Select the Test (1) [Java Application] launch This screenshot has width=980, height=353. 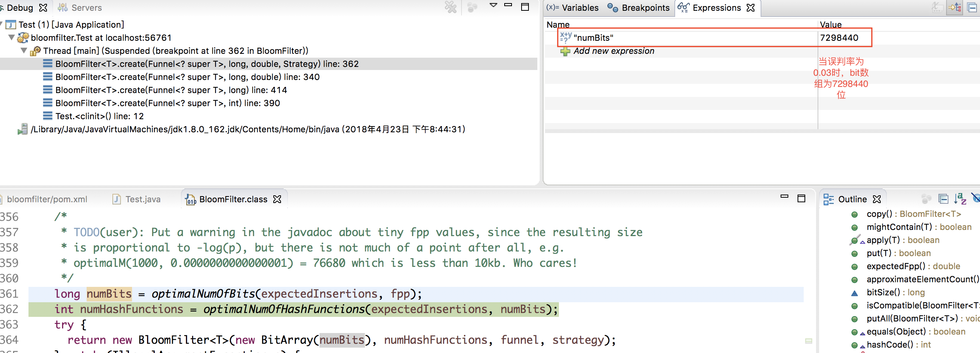coord(71,25)
